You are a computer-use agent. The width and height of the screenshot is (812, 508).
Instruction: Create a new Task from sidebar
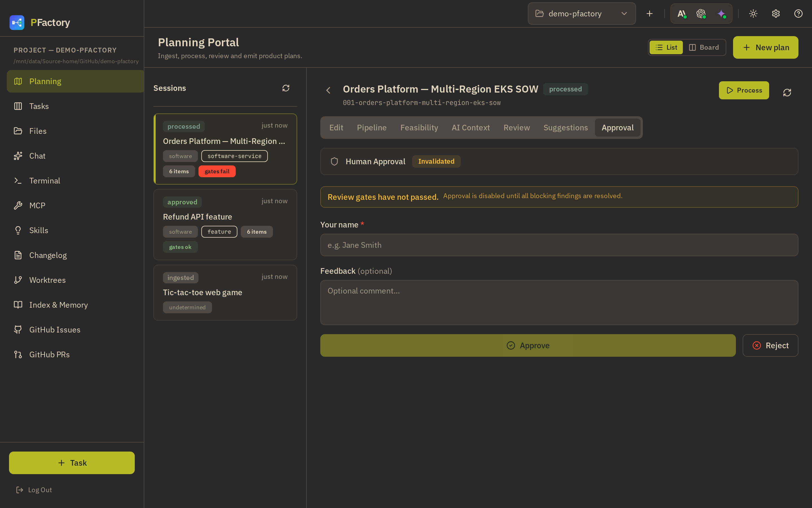(72, 463)
